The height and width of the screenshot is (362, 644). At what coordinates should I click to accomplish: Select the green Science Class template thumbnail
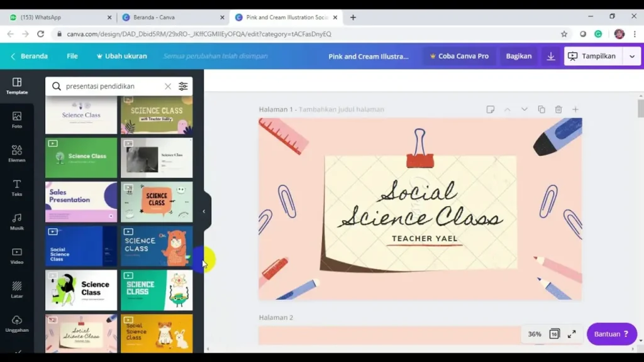(x=80, y=157)
